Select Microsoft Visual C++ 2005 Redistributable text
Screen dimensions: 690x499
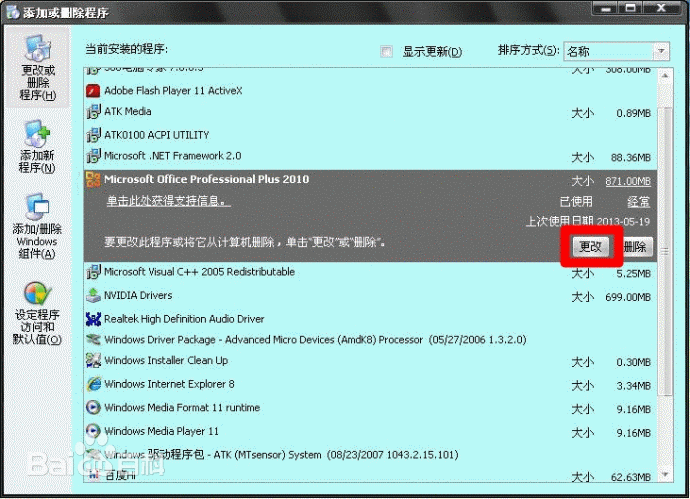[x=199, y=272]
